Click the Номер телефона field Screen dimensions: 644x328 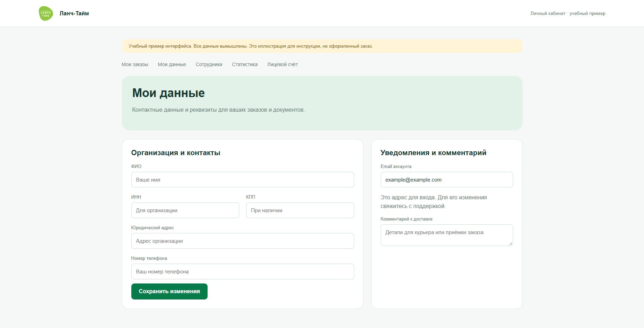click(x=242, y=272)
